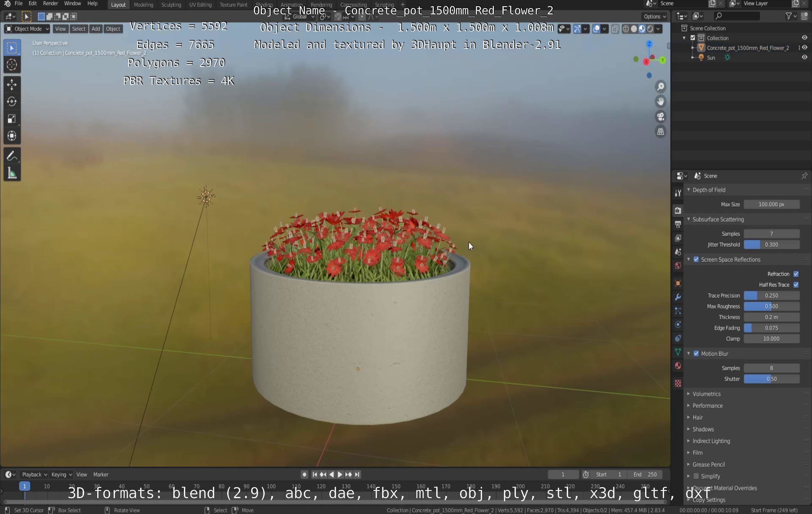The height and width of the screenshot is (514, 812).
Task: Open the Object Data properties tab
Action: click(678, 352)
